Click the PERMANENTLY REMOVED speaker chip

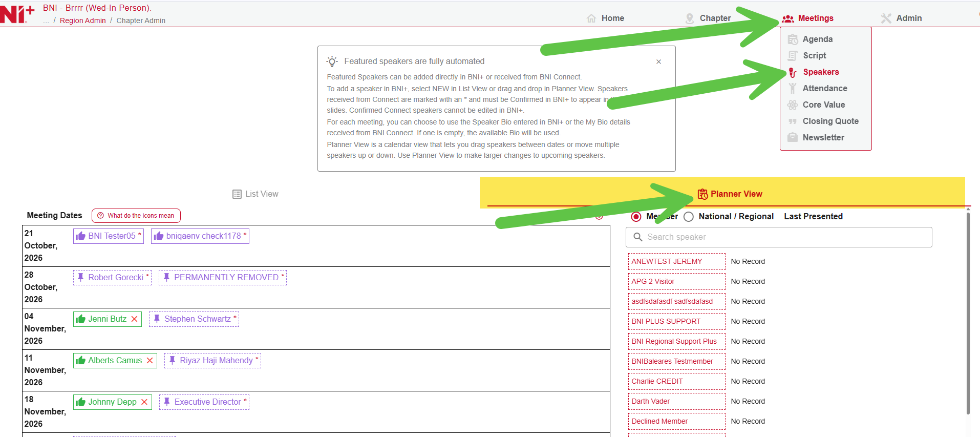(x=223, y=278)
